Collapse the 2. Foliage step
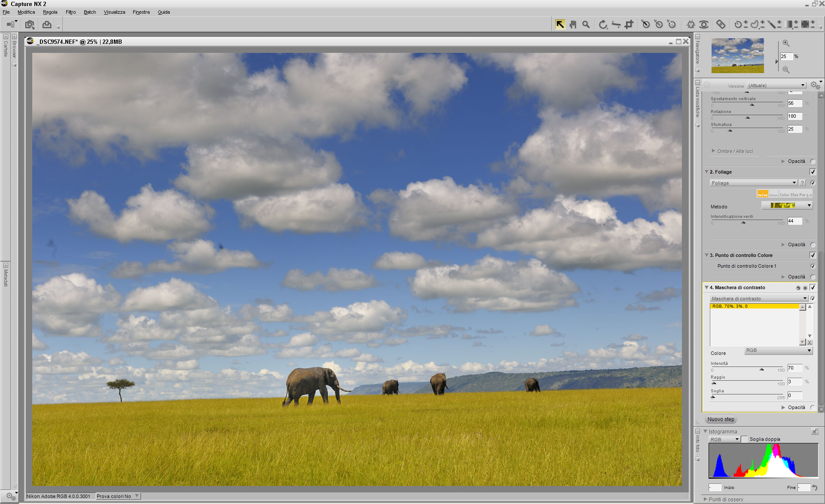Viewport: 825px width, 504px height. [706, 172]
